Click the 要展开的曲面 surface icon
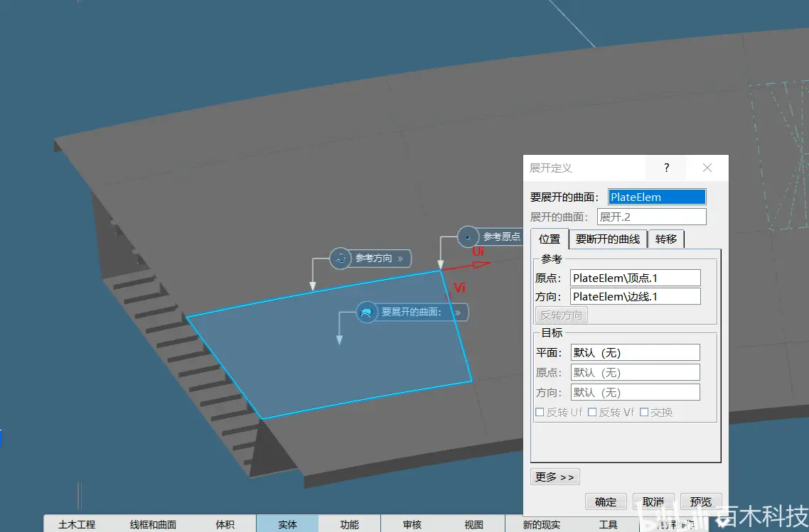809x532 pixels. [x=366, y=313]
